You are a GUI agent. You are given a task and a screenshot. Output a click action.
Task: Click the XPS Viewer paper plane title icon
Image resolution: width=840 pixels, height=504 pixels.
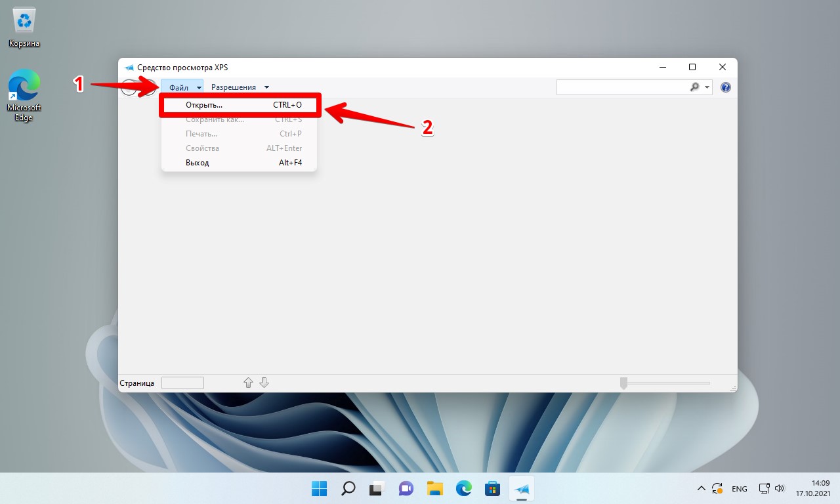(x=129, y=68)
